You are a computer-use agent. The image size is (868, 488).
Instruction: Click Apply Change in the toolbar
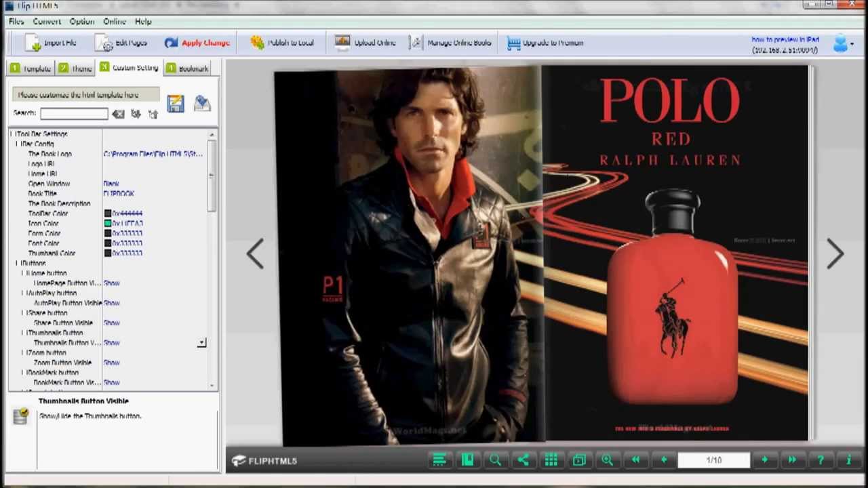point(197,43)
